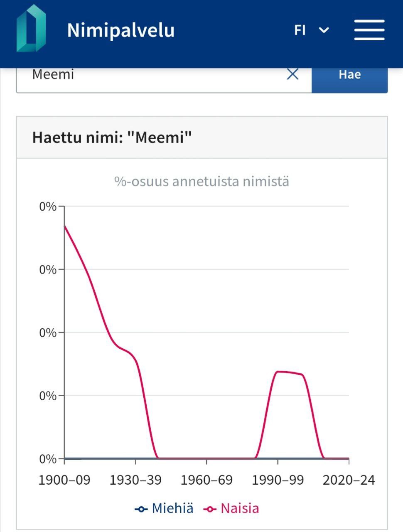The width and height of the screenshot is (403, 532).
Task: Open the hamburger navigation menu
Action: tap(369, 30)
